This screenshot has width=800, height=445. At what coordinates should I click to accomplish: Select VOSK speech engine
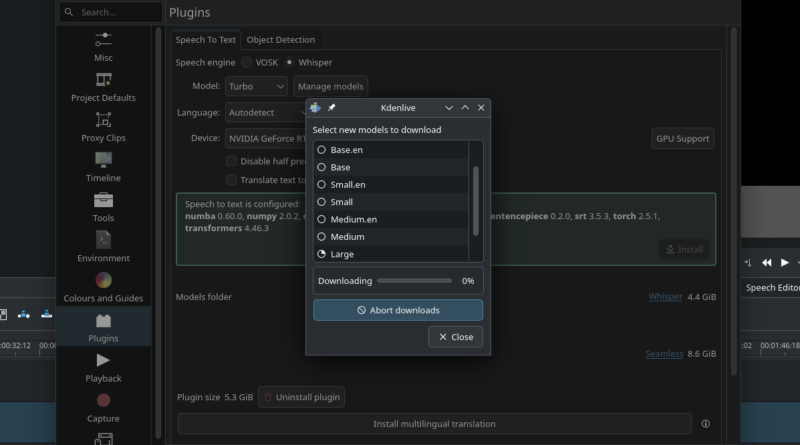[x=260, y=62]
